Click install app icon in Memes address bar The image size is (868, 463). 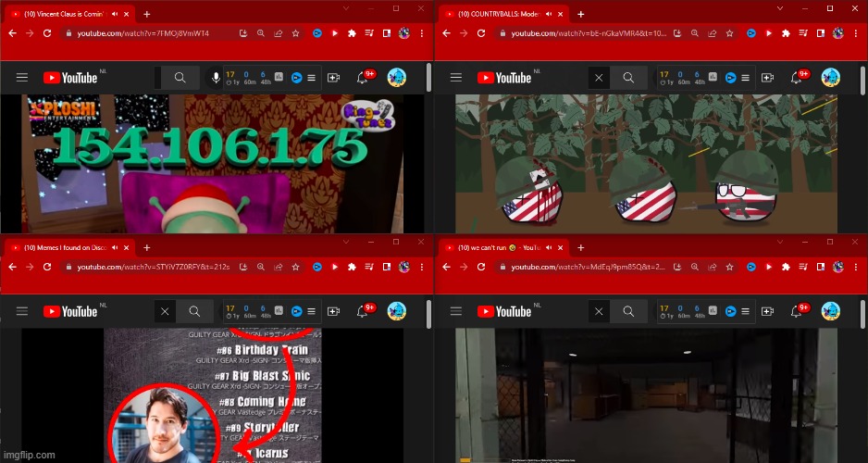(x=243, y=267)
